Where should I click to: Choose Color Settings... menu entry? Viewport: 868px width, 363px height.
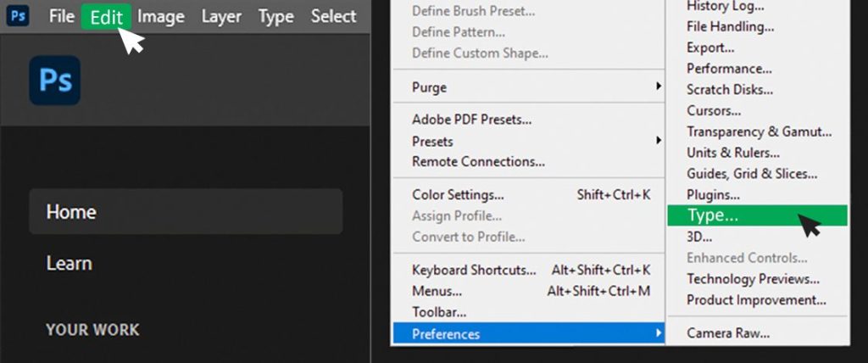(458, 195)
